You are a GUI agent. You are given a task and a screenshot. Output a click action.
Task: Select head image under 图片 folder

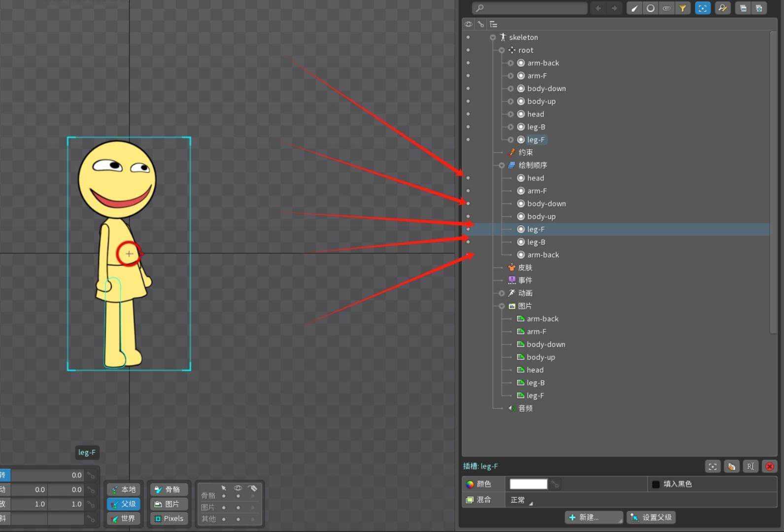pos(535,370)
